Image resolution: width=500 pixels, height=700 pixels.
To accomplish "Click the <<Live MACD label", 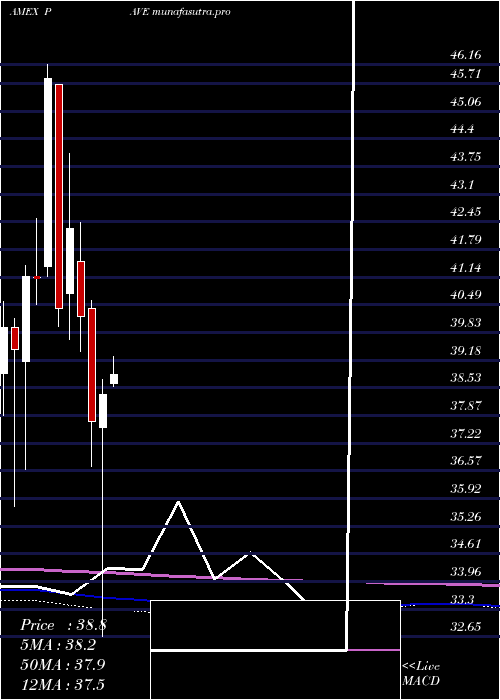I will pyautogui.click(x=421, y=673).
